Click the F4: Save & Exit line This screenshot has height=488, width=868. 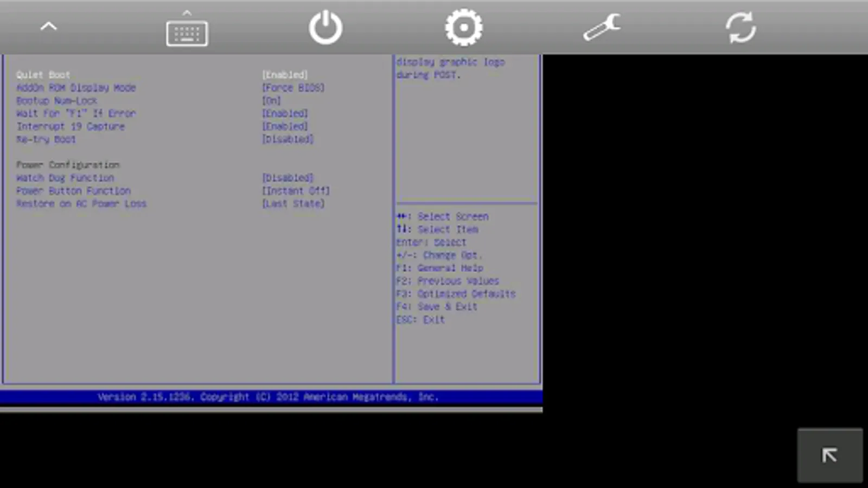click(437, 307)
